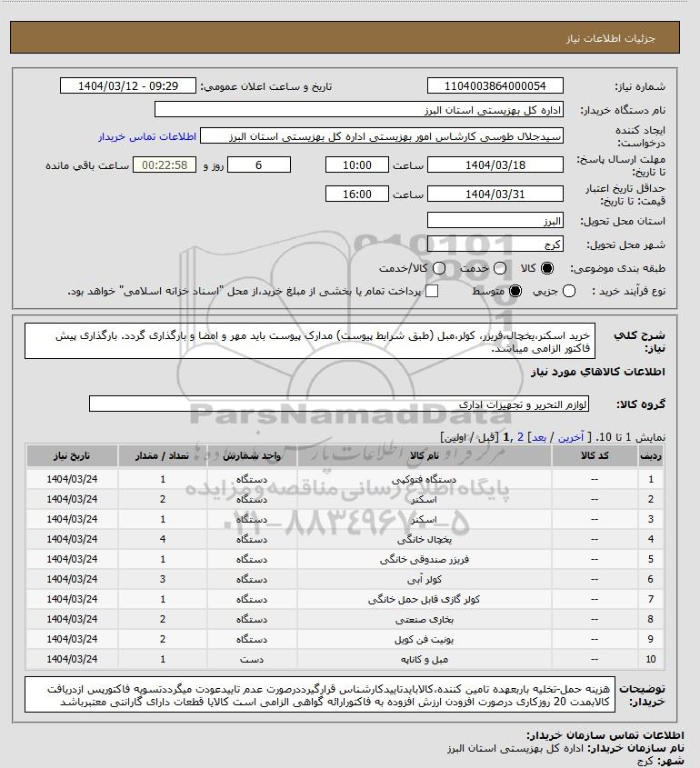The height and width of the screenshot is (768, 700).
Task: Click the unit دست for مبل و کاناپه
Action: pos(252,660)
